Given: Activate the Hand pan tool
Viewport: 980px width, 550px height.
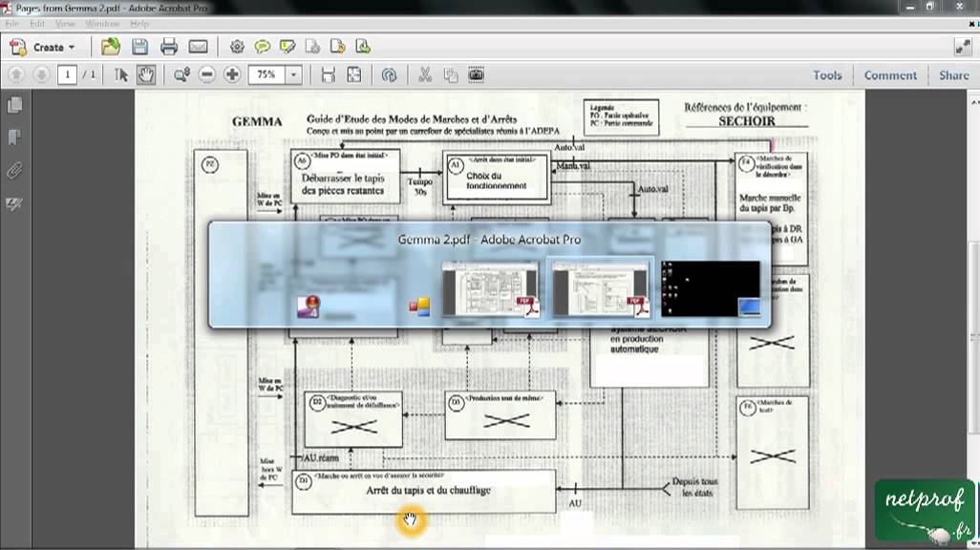Looking at the screenshot, I should 145,75.
